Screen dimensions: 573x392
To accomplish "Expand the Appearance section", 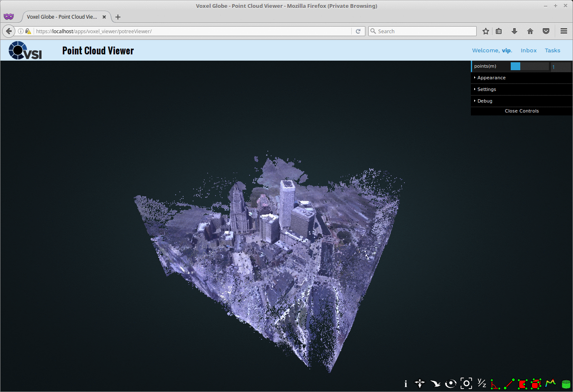I will click(x=491, y=78).
